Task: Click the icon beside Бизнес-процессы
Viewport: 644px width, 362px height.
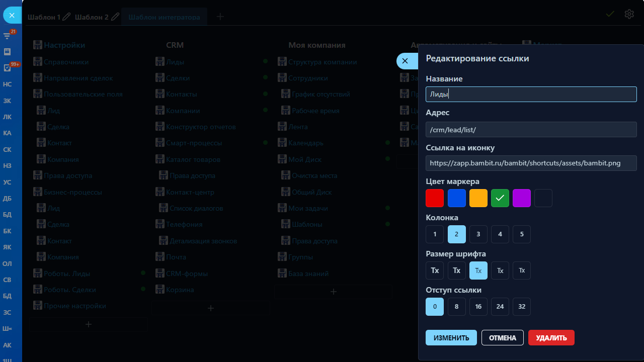Action: [x=37, y=192]
